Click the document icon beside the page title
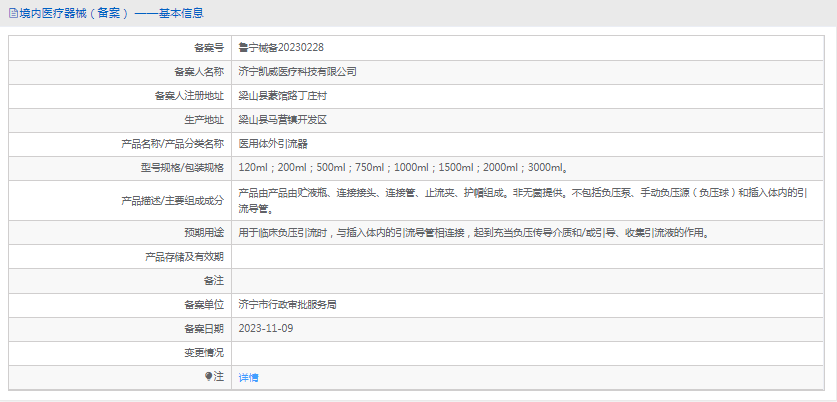 [13, 13]
